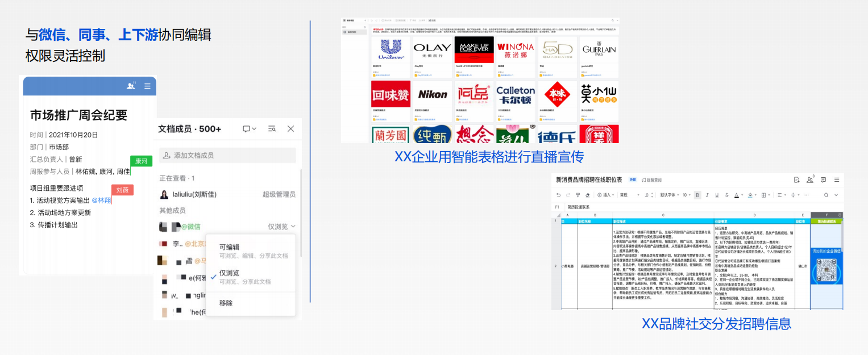The image size is (868, 355).
Task: Click the document check icon in spreadsheet header
Action: (x=797, y=179)
